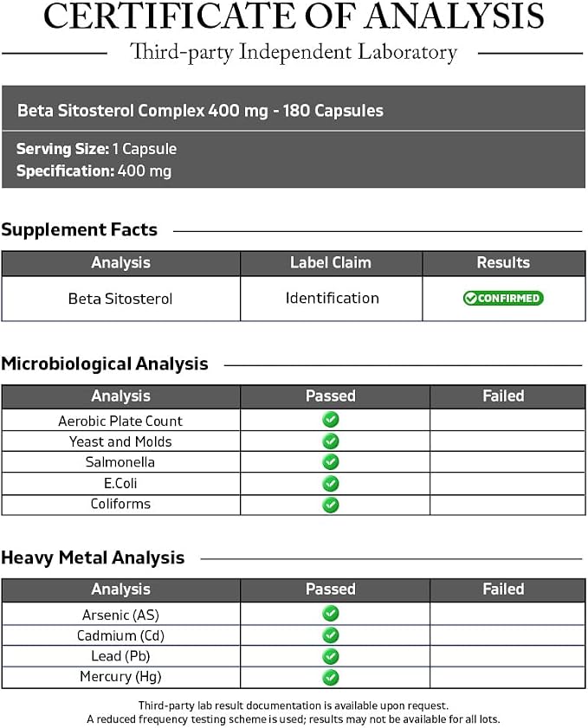Click the green CONFIRMED badge

point(503,298)
